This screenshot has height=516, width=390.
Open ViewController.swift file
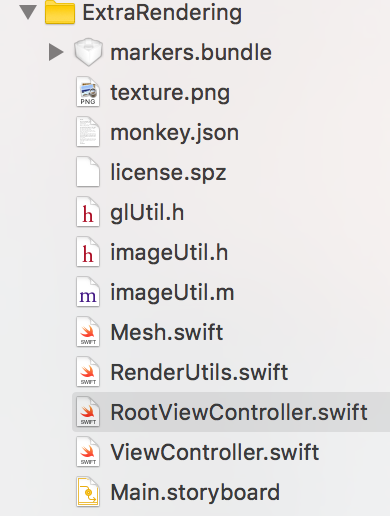[215, 452]
